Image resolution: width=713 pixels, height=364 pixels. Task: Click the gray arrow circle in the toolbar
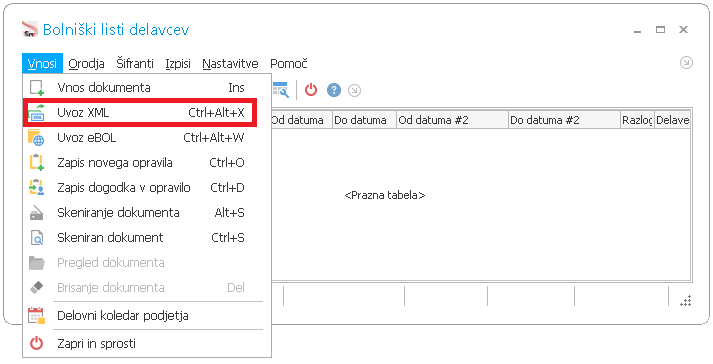pos(354,91)
